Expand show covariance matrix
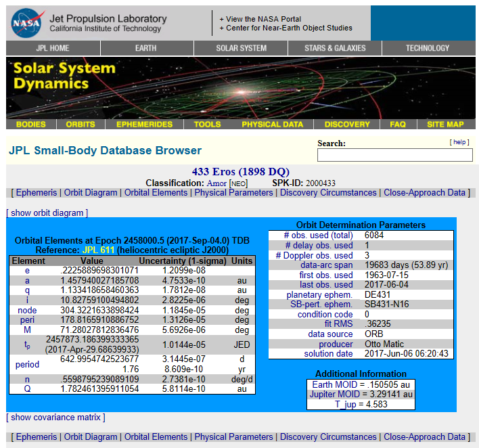Screen dimensions: 479x448 tap(55, 417)
